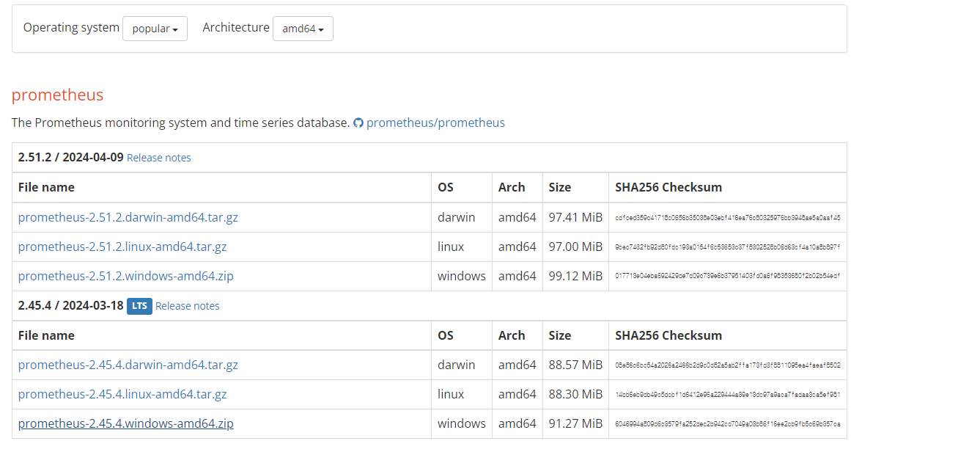This screenshot has width=980, height=463.
Task: Click the '88.57 MiB' size cell
Action: [x=575, y=365]
